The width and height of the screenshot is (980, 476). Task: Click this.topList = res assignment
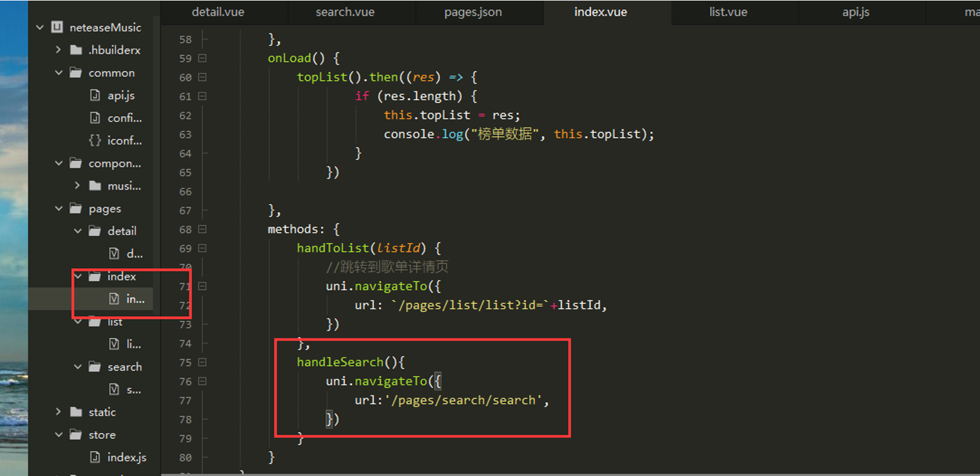pos(452,115)
